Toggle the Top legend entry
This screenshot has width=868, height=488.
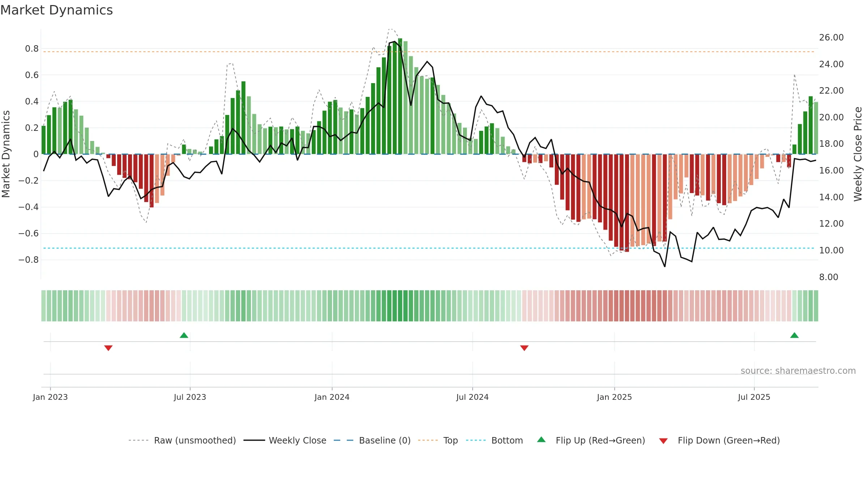point(438,440)
